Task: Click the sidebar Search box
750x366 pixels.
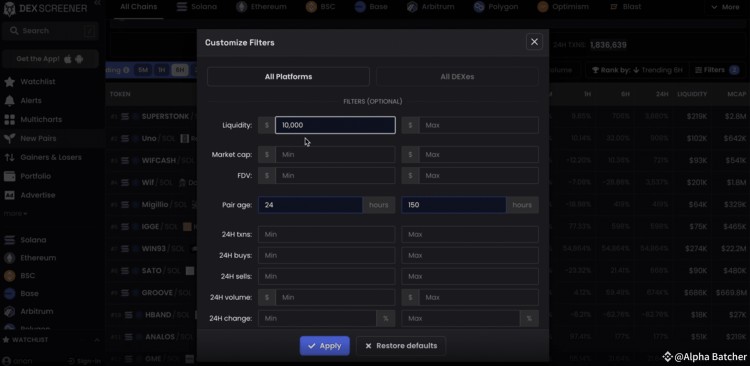Action: pos(50,31)
